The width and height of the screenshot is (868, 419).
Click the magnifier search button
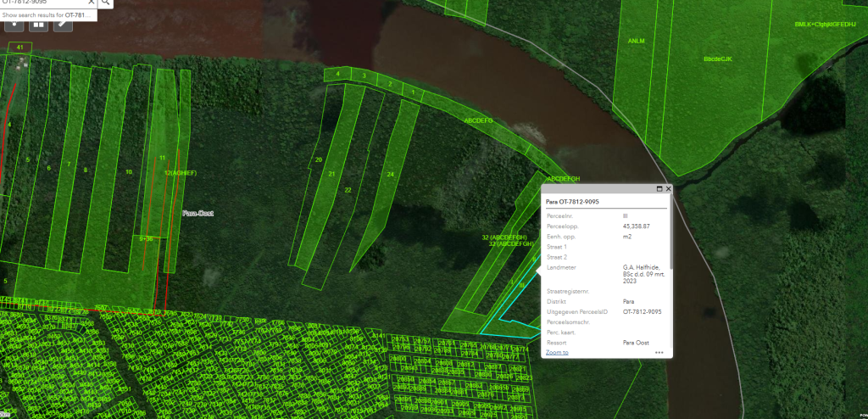click(106, 3)
